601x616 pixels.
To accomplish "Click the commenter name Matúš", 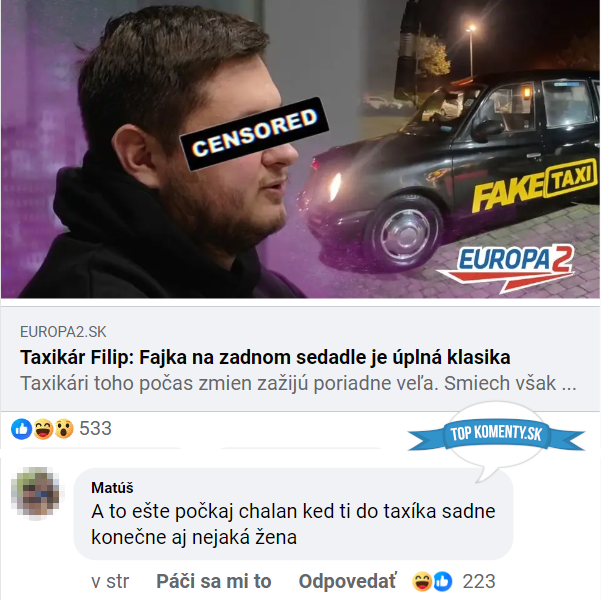I will click(112, 488).
